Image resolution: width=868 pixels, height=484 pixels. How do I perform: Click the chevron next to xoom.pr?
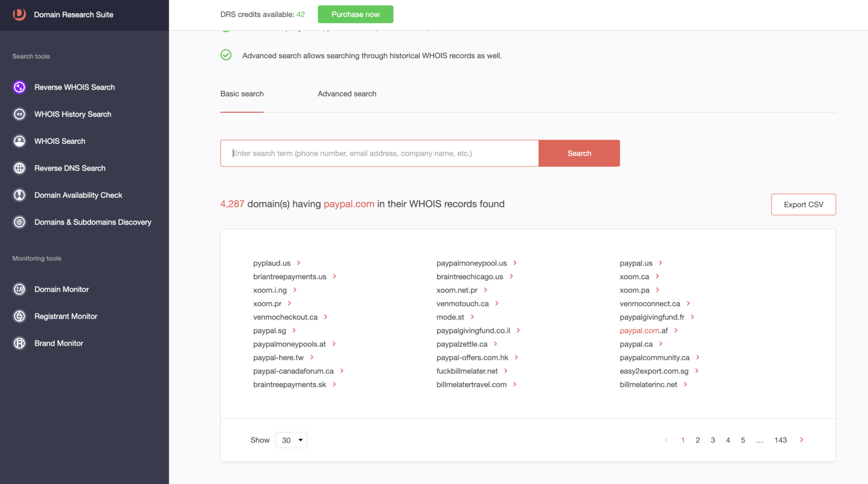point(289,304)
